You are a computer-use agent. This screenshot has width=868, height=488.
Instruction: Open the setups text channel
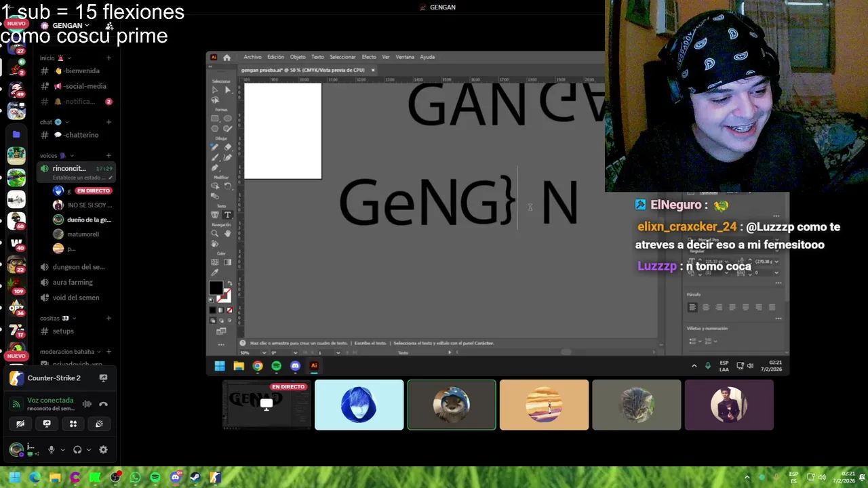coord(76,331)
